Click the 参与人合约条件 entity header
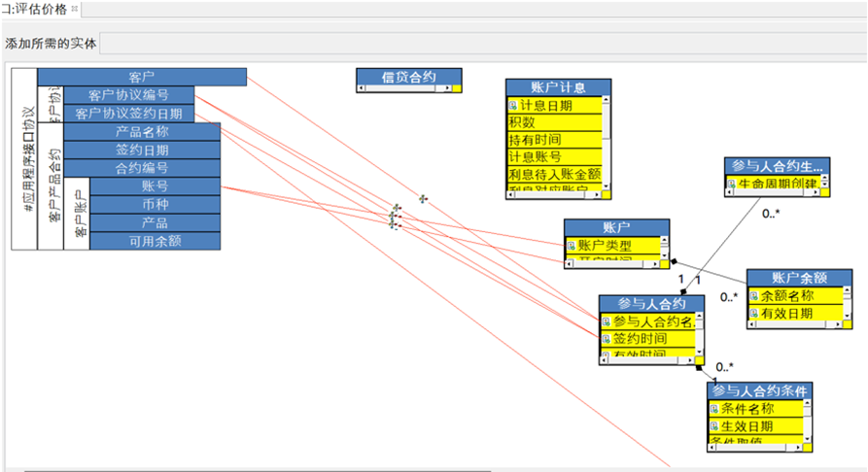 pyautogui.click(x=760, y=390)
